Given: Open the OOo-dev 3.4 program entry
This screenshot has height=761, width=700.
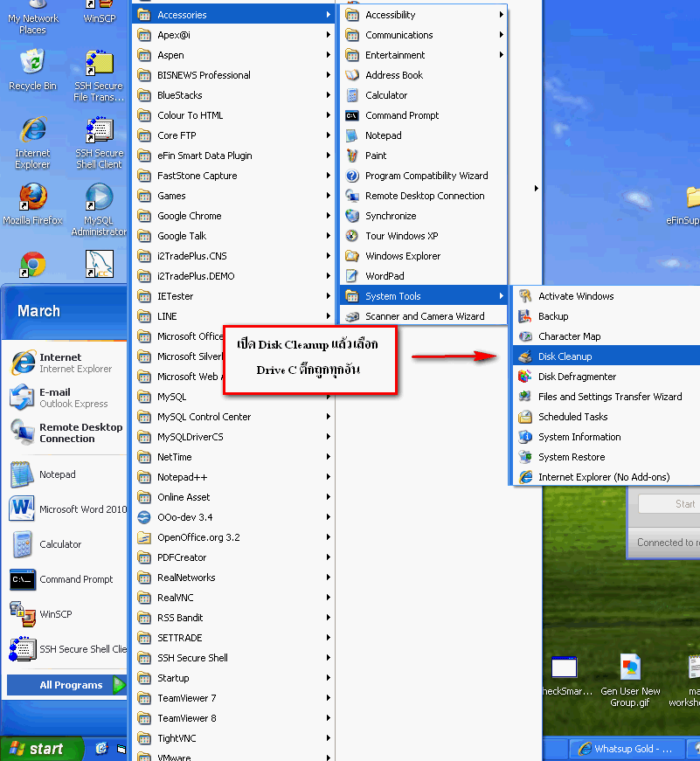Looking at the screenshot, I should click(233, 517).
